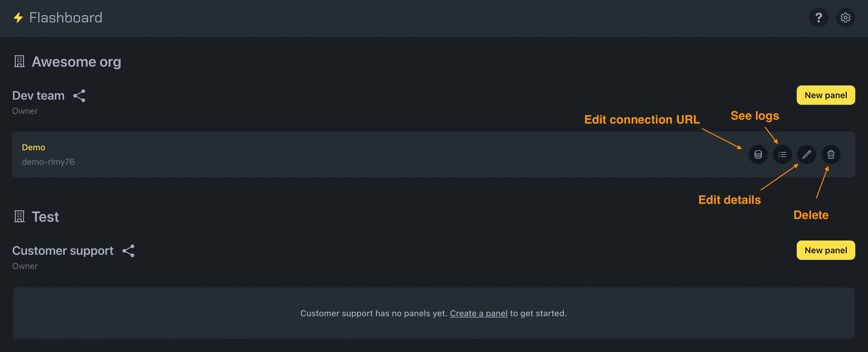
Task: Create a new panel for Dev team
Action: tap(826, 95)
